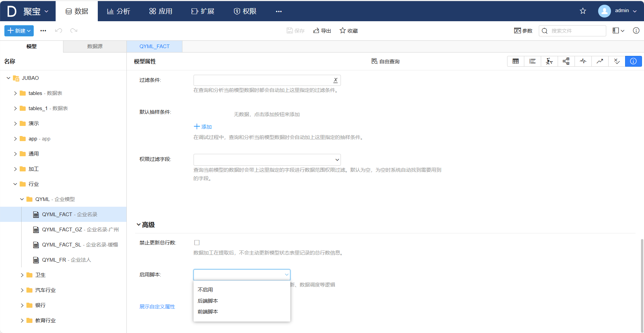This screenshot has width=644, height=333.
Task: Select the QYML_FACT document tab
Action: pyautogui.click(x=154, y=46)
